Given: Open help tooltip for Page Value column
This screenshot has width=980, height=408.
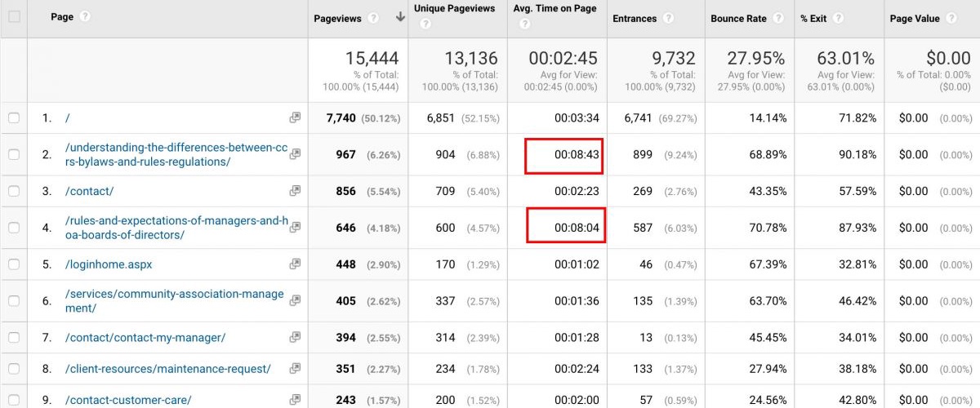Looking at the screenshot, I should point(951,18).
